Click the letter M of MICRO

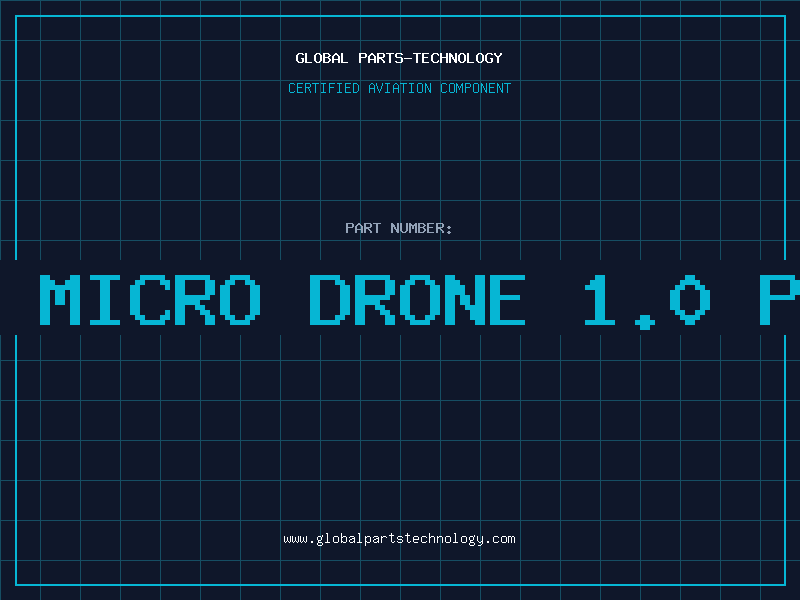[60, 299]
